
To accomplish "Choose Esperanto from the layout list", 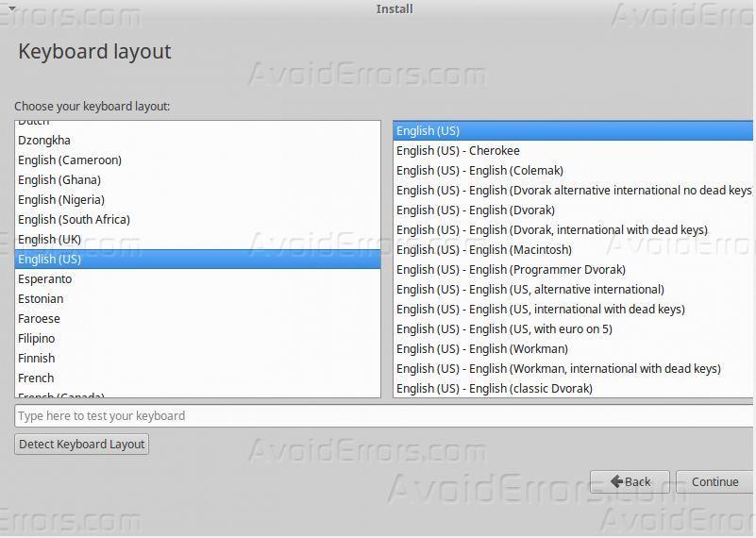I will pos(45,278).
